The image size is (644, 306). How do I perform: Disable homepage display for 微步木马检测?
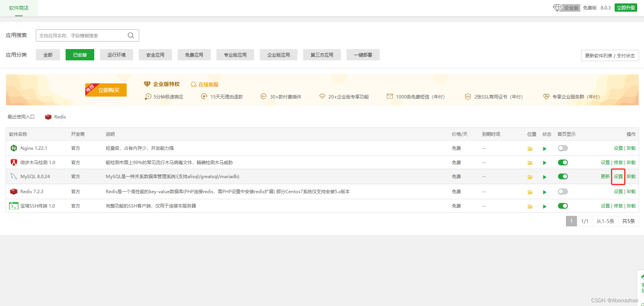tap(563, 162)
